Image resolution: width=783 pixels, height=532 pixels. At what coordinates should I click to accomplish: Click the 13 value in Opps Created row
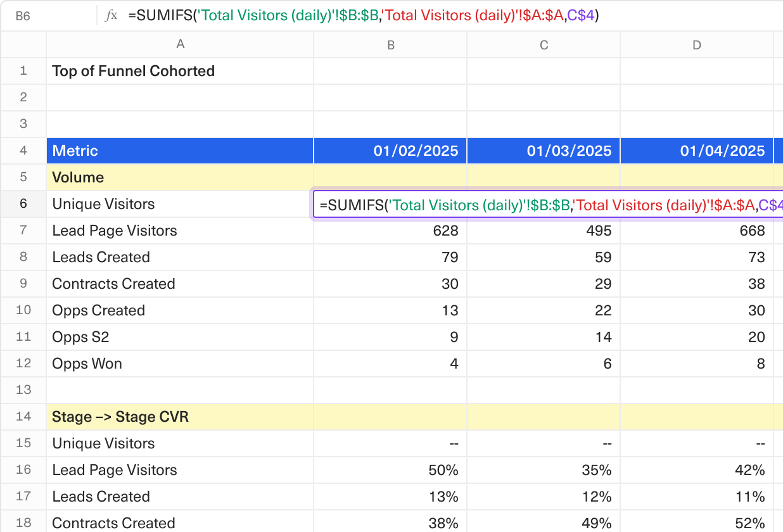[391, 310]
